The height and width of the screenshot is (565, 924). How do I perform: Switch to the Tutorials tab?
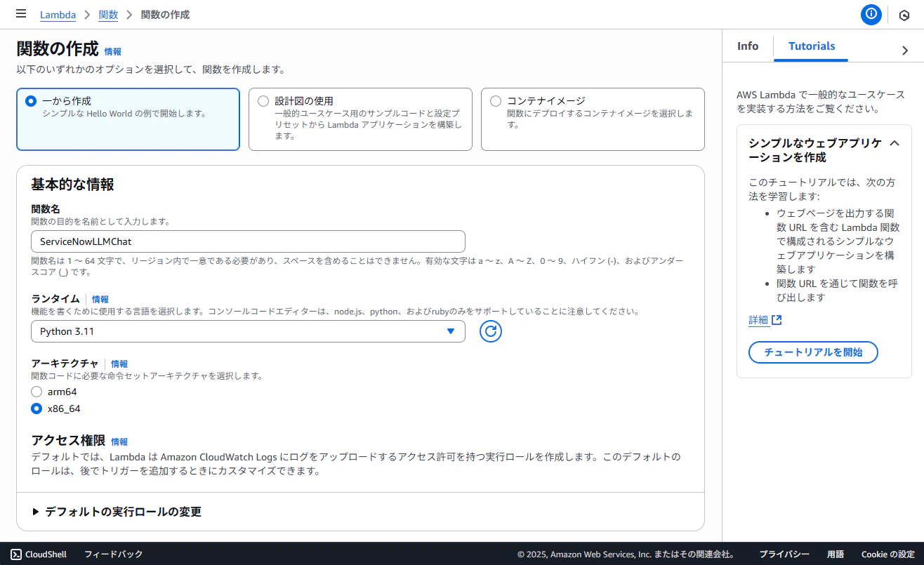click(x=812, y=46)
